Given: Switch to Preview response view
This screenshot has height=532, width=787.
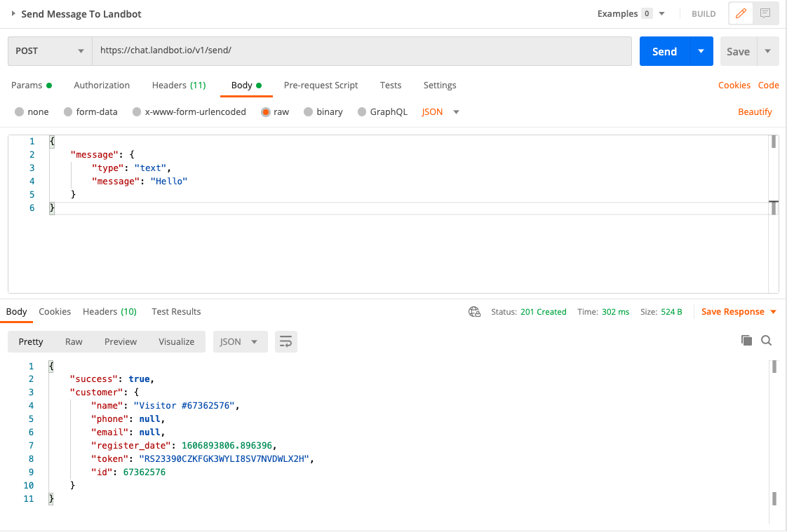Looking at the screenshot, I should tap(121, 342).
